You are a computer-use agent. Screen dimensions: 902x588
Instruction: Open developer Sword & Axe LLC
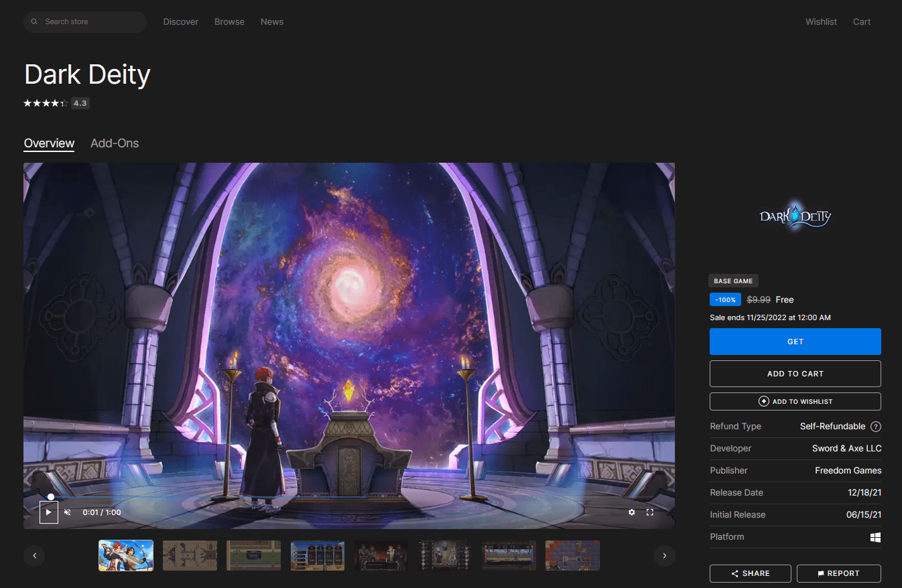click(x=847, y=449)
